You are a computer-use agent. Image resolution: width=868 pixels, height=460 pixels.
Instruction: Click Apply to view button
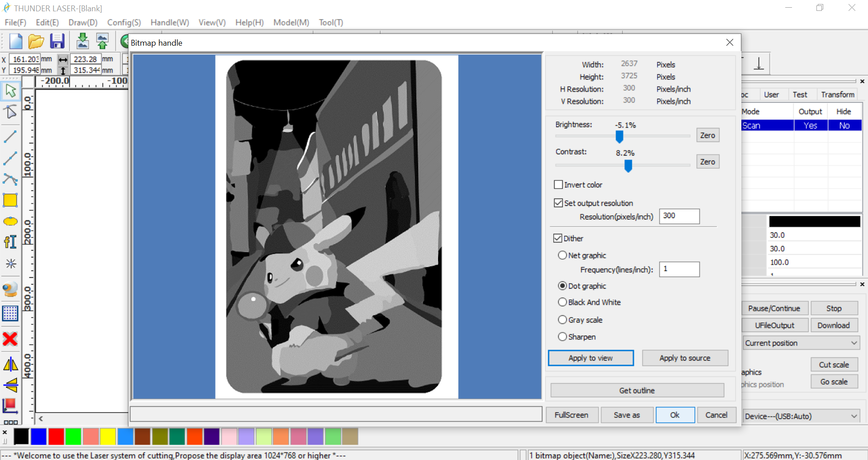click(591, 358)
